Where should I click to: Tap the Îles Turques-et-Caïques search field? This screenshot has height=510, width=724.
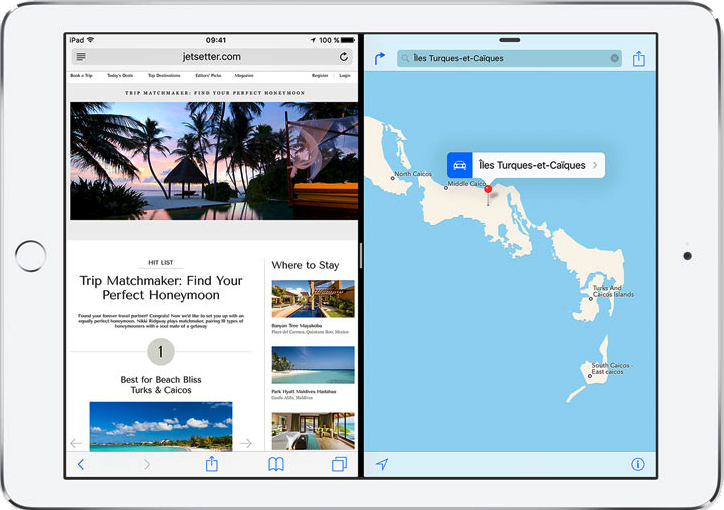point(509,58)
